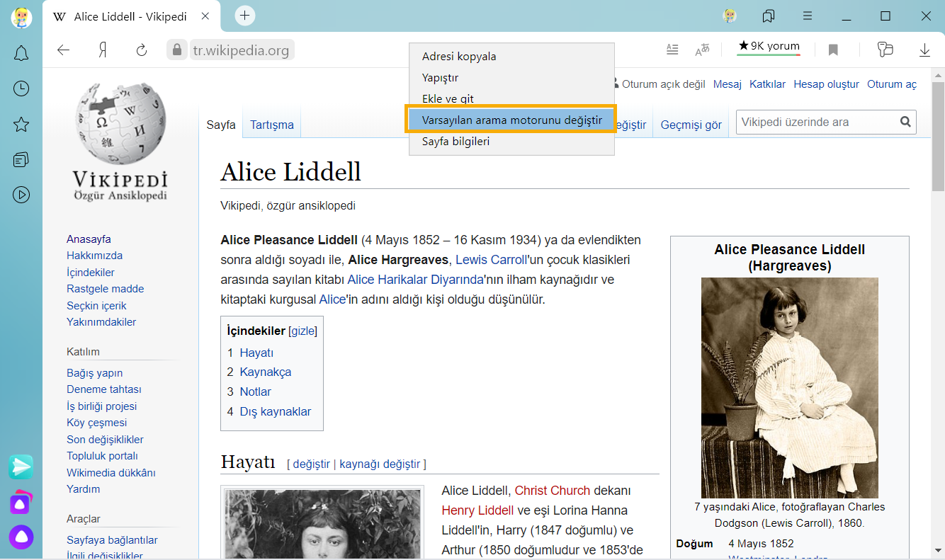
Task: Open browser hamburger menu
Action: pos(808,16)
